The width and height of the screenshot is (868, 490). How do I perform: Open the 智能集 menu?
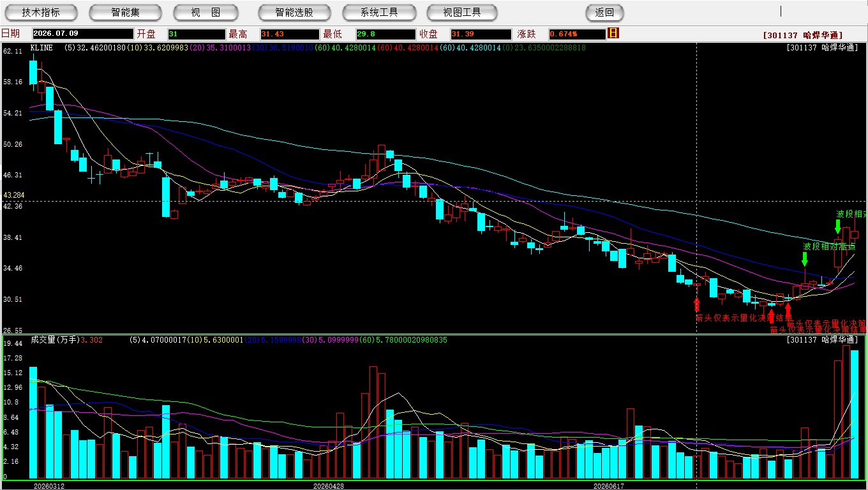[126, 12]
